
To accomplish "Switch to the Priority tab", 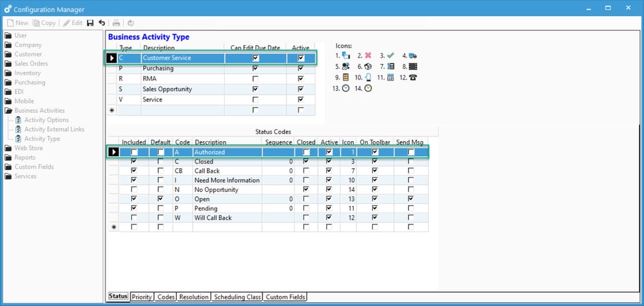I will 142,297.
